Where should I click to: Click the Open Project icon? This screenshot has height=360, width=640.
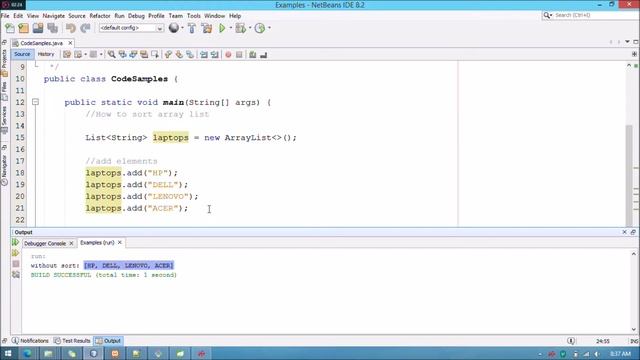pos(38,28)
